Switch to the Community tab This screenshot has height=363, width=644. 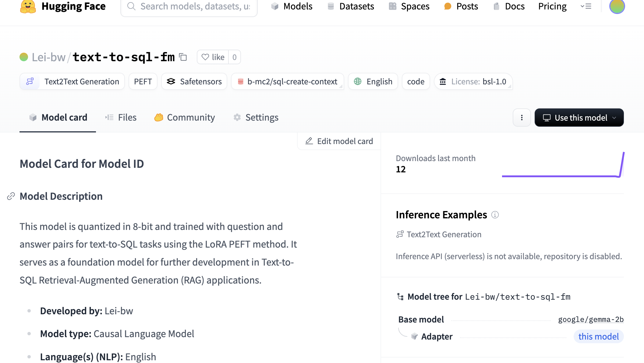[185, 118]
